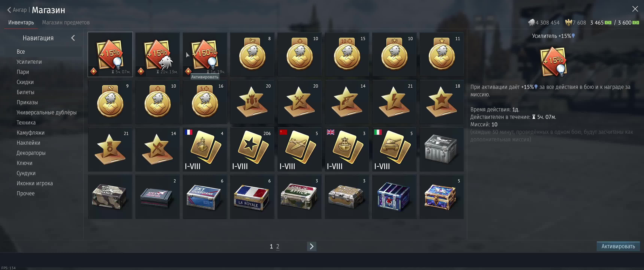
Task: Select the SONS OF ATTILA chest
Action: pos(300,197)
